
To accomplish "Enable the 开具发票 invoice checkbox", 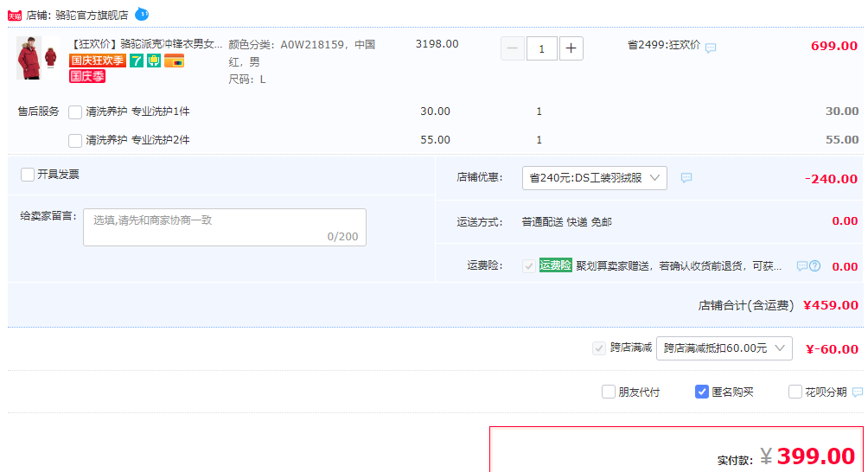I will coord(28,175).
